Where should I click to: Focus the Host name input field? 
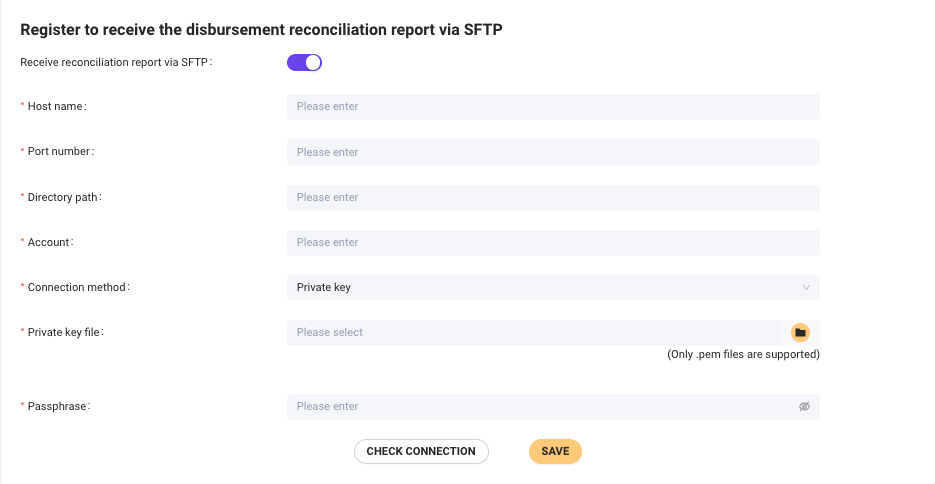(552, 107)
